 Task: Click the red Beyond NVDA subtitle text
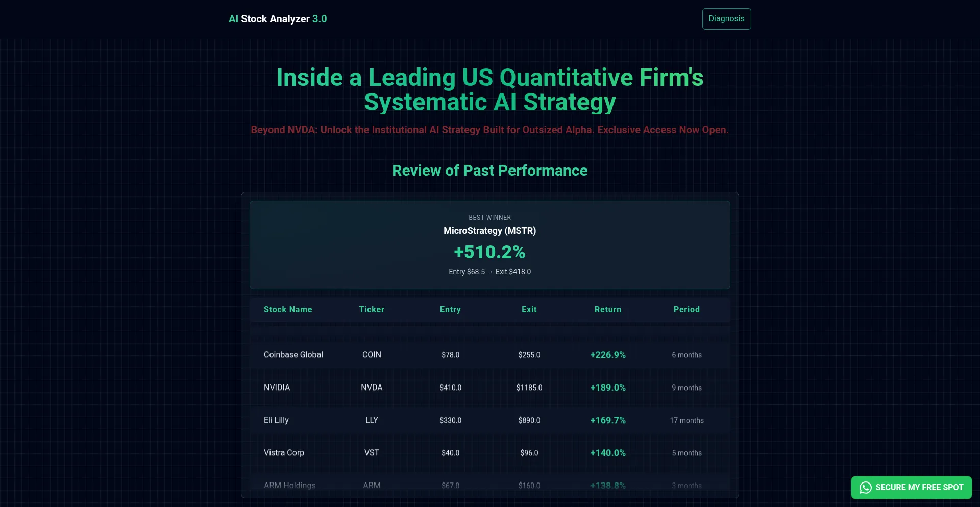(x=490, y=130)
